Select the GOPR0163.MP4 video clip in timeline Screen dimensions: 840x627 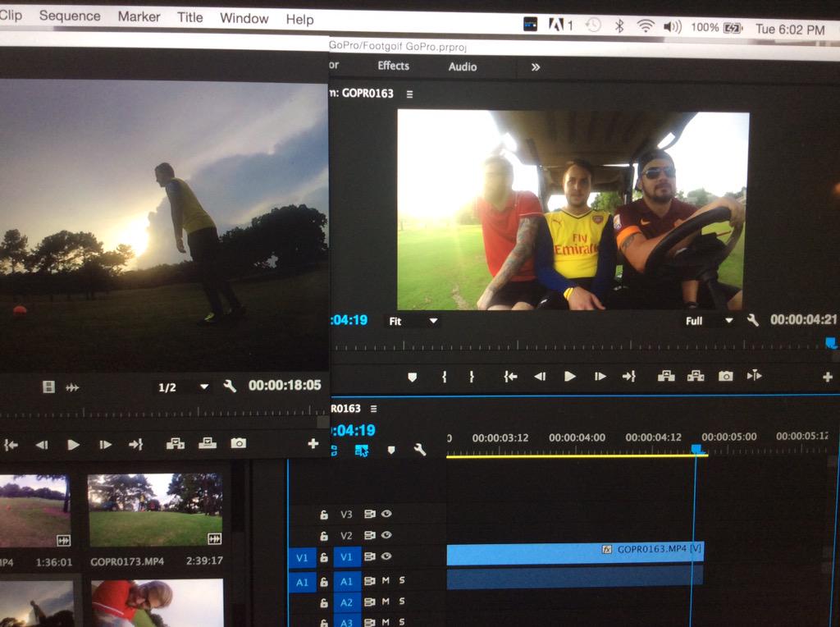(x=575, y=554)
